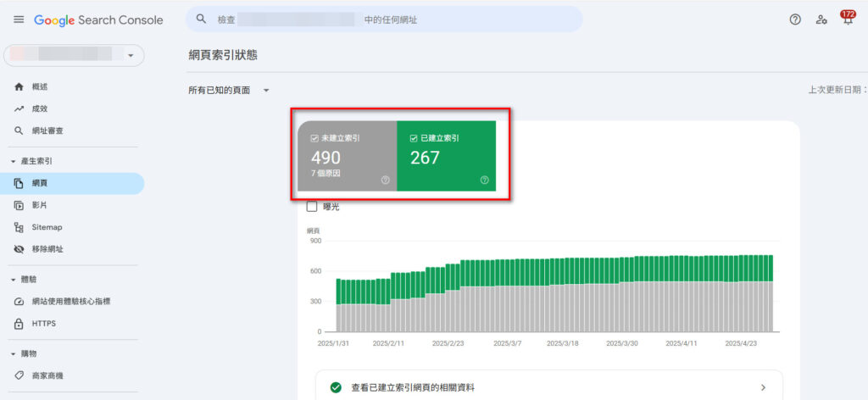Click the 2025/4/23 axis date
Viewport: 868px width, 400px height.
coord(743,343)
